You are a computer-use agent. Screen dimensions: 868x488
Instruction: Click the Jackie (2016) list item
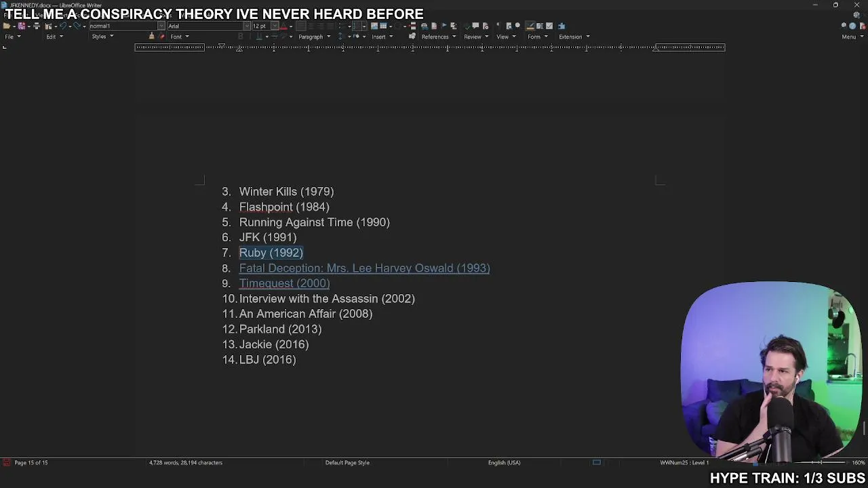pyautogui.click(x=274, y=344)
